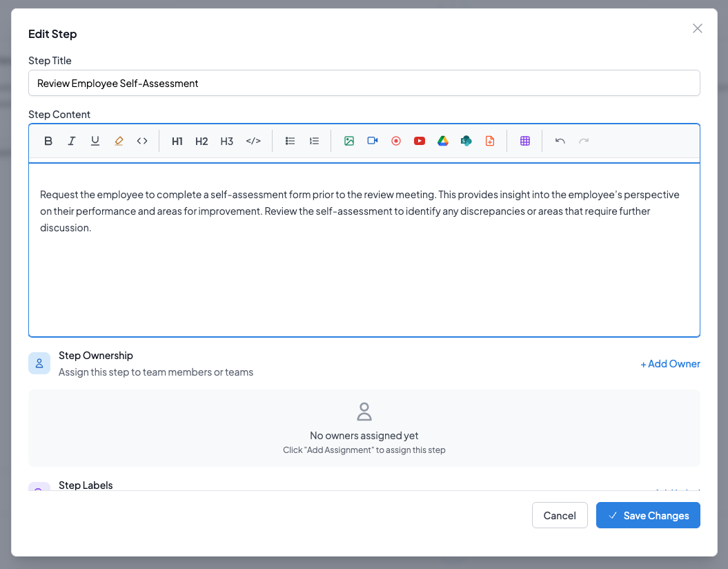The height and width of the screenshot is (569, 728).
Task: Close the Edit Step dialog
Action: (698, 28)
